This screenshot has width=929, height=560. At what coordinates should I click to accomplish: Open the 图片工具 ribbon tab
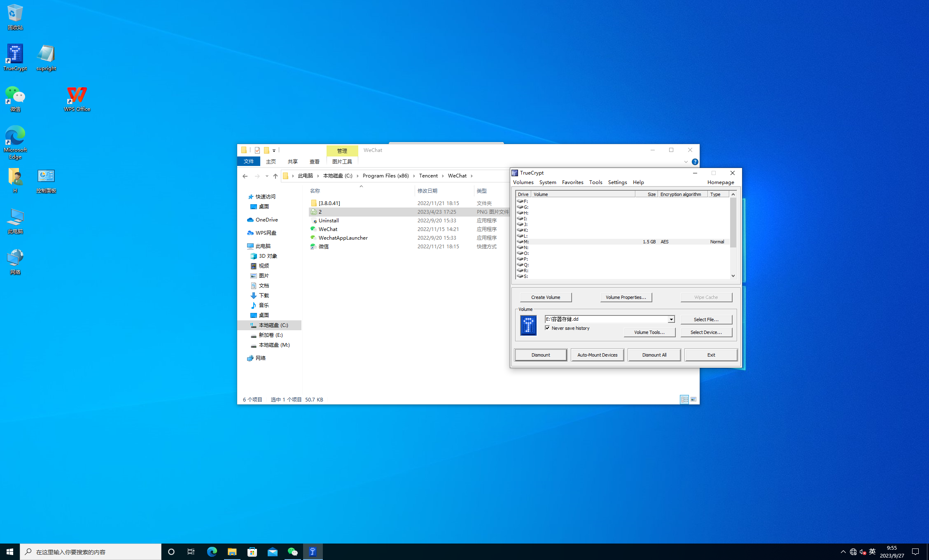(342, 161)
